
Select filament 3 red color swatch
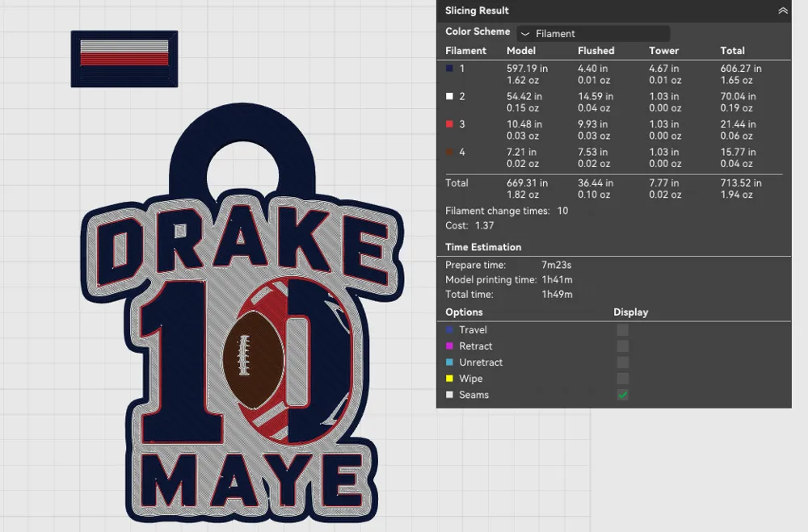click(449, 124)
